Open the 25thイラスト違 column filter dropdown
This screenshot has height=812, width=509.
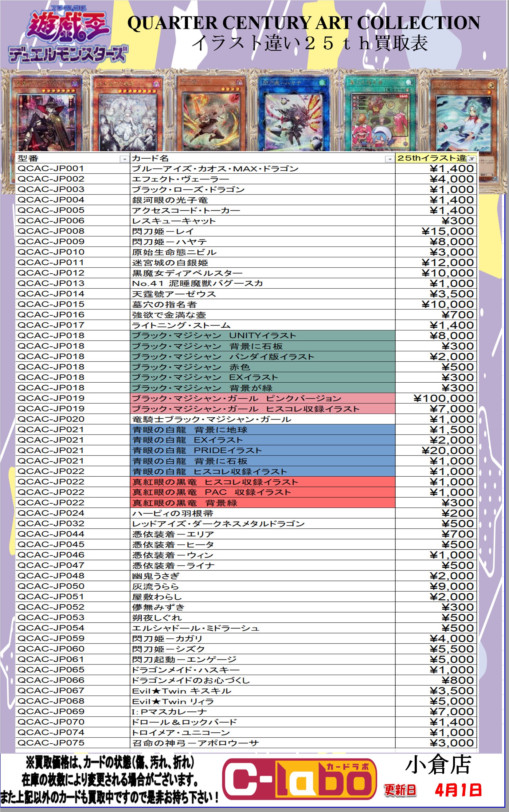pyautogui.click(x=472, y=159)
